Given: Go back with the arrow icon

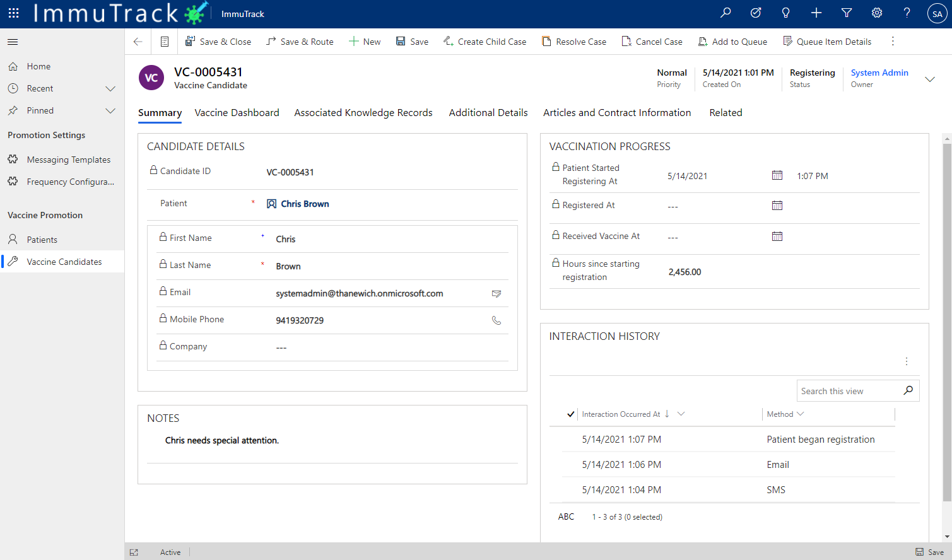Looking at the screenshot, I should (138, 42).
